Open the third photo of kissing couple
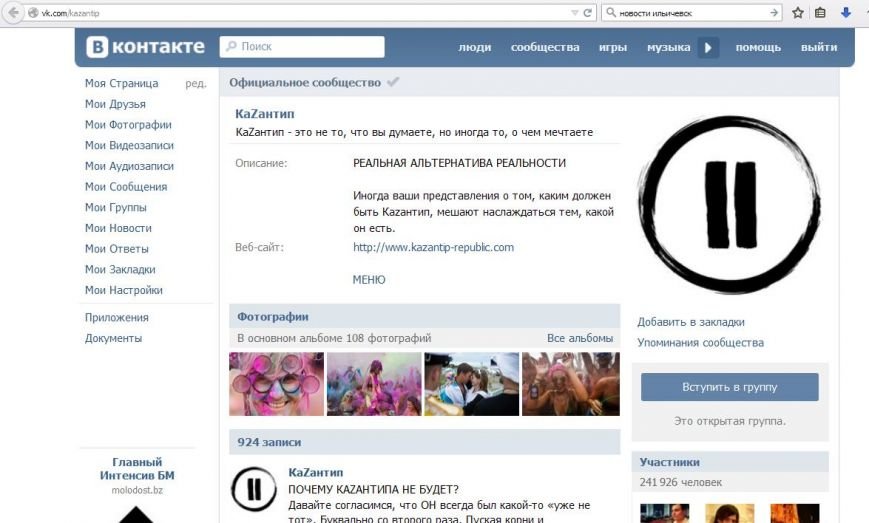The image size is (869, 523). click(472, 384)
